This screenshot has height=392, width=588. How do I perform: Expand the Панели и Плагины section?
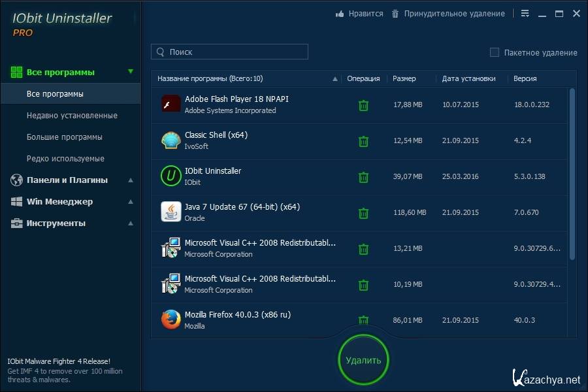tap(131, 180)
